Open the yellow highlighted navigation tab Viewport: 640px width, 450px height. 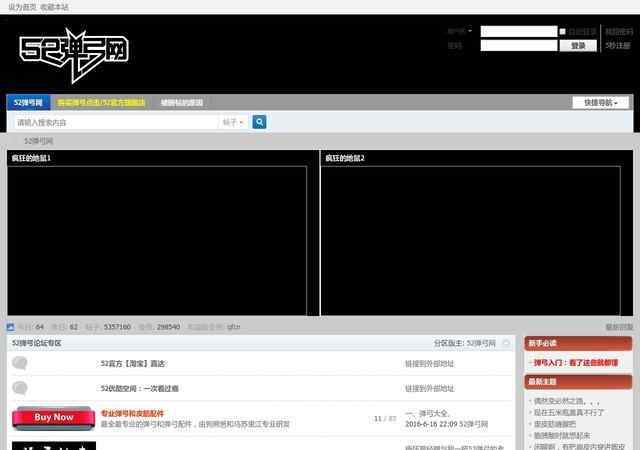click(101, 102)
